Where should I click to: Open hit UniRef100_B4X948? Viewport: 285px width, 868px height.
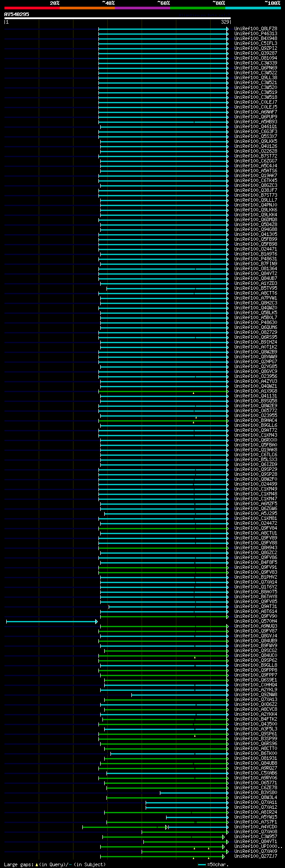pyautogui.click(x=256, y=38)
